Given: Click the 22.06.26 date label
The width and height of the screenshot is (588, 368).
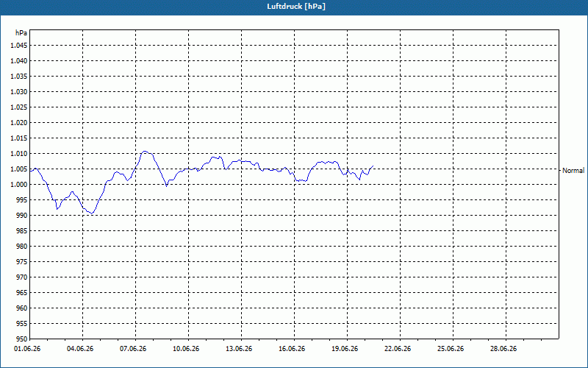Looking at the screenshot, I should (x=398, y=349).
